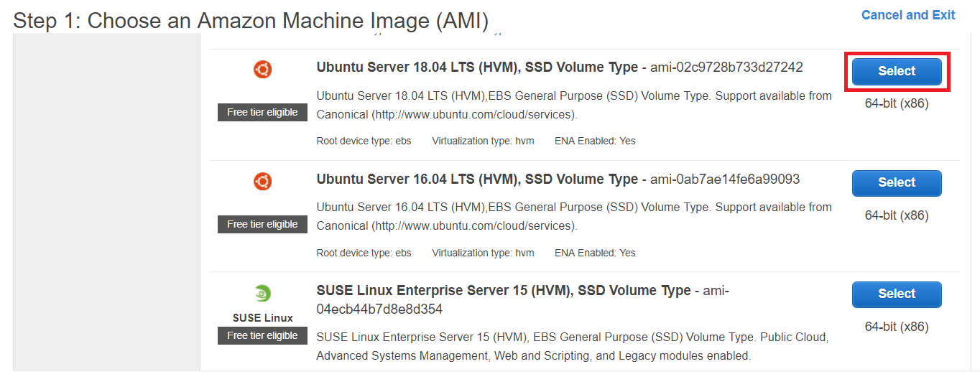Screen dimensions: 980x387
Task: Click the Ubuntu logo for Ubuntu Server 18.04
Action: click(263, 70)
